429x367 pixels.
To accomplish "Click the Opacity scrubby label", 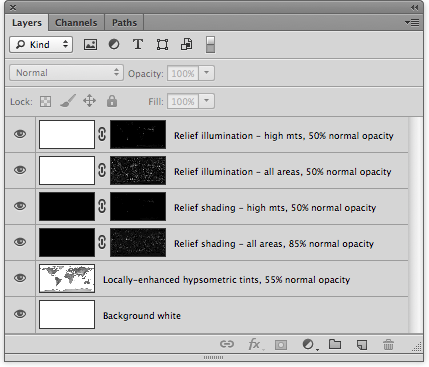I will click(146, 74).
